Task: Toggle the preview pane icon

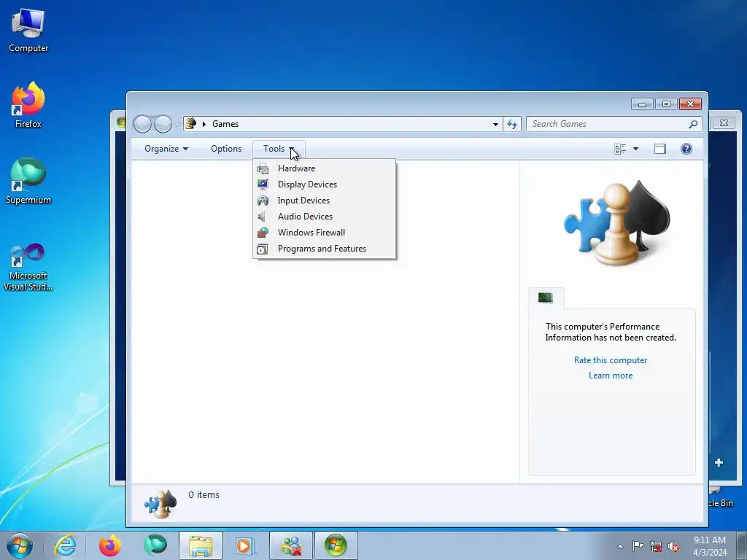Action: (659, 149)
